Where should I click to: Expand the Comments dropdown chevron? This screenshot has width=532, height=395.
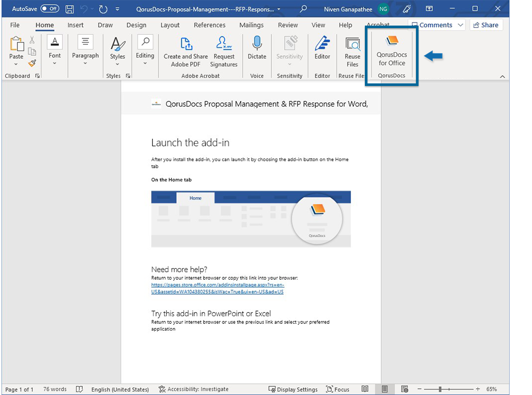[460, 25]
